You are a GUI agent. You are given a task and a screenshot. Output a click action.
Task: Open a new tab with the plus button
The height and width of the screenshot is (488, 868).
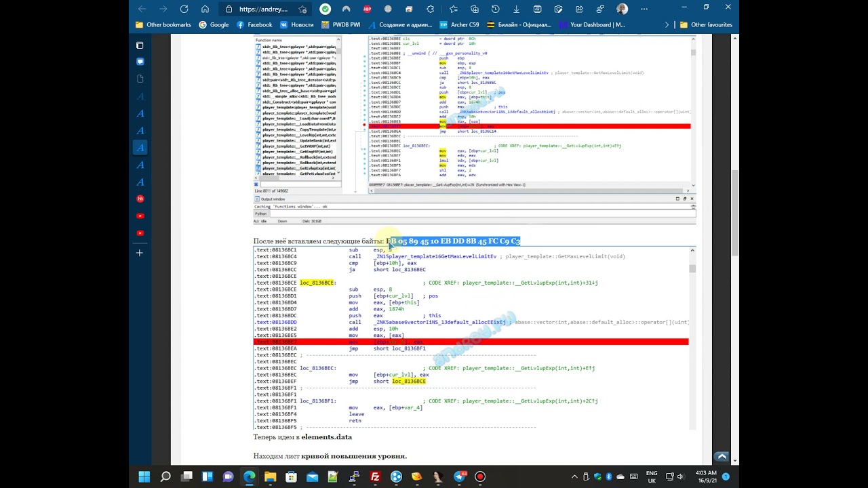click(x=140, y=253)
